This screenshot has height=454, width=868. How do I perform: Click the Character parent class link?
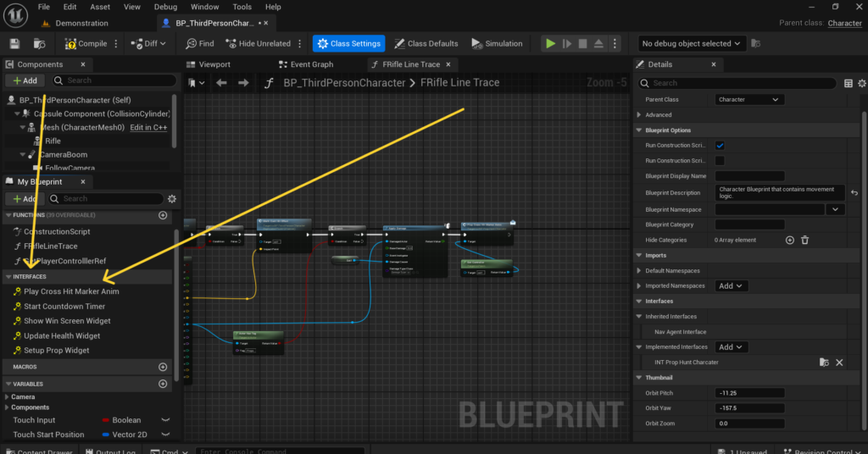tap(845, 23)
